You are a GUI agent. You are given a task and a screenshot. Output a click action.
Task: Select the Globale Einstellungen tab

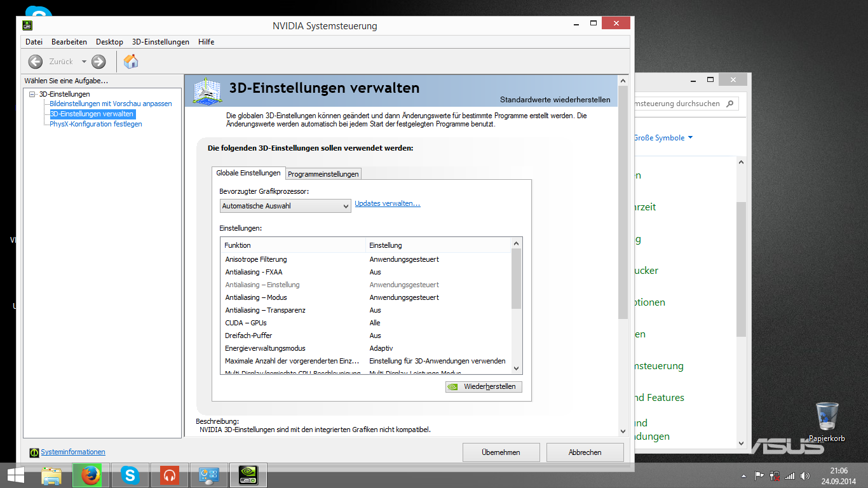248,173
